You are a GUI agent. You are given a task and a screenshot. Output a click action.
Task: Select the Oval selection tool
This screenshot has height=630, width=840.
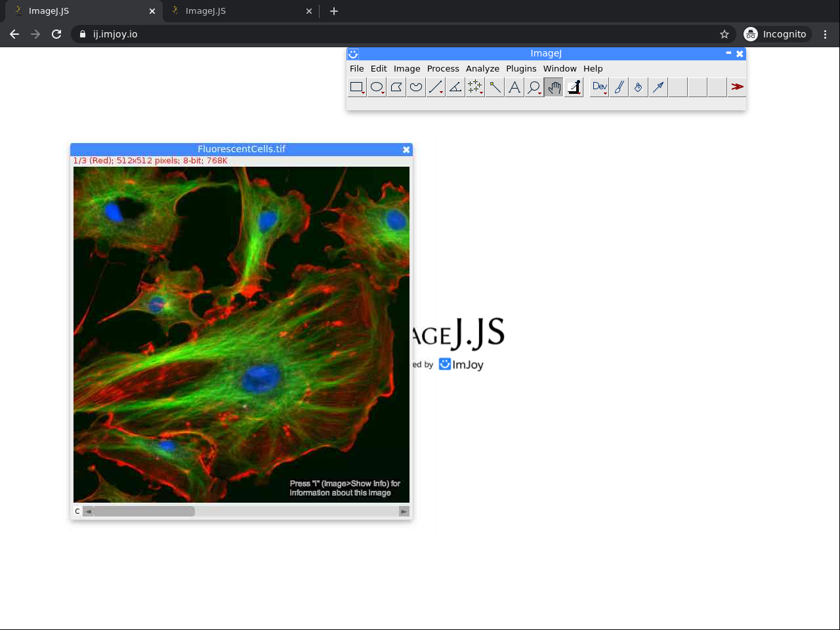click(x=377, y=87)
